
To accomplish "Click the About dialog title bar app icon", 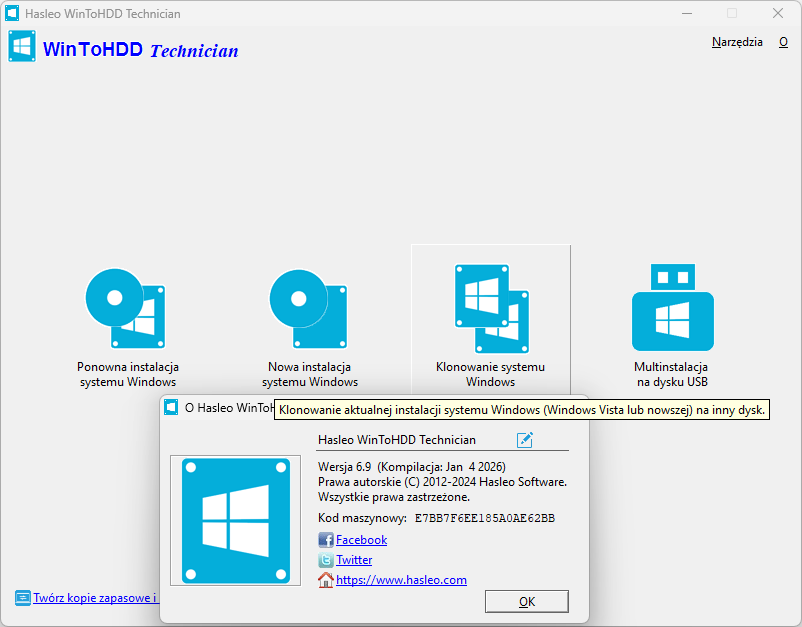I will tap(171, 408).
